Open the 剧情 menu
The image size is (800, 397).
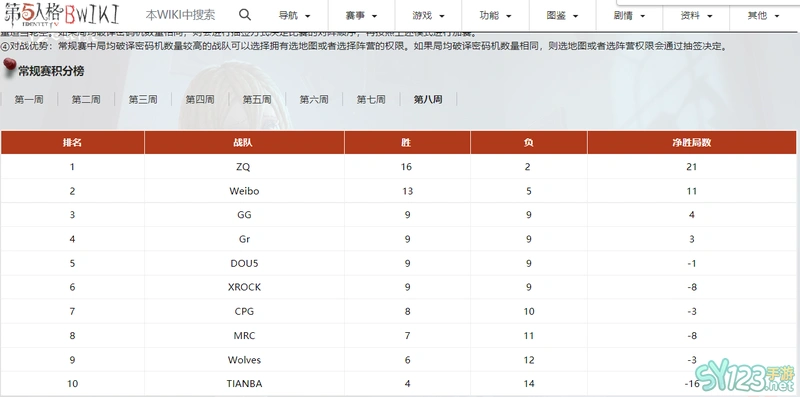(629, 15)
